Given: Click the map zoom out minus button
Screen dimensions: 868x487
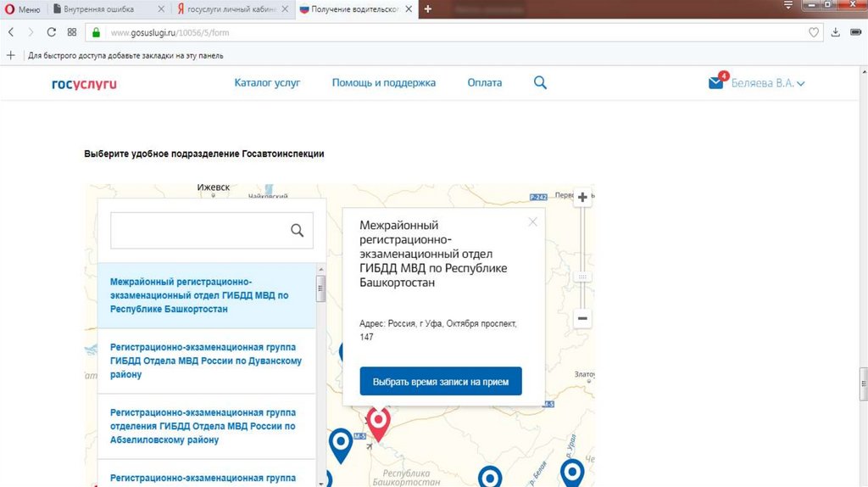Looking at the screenshot, I should point(582,319).
